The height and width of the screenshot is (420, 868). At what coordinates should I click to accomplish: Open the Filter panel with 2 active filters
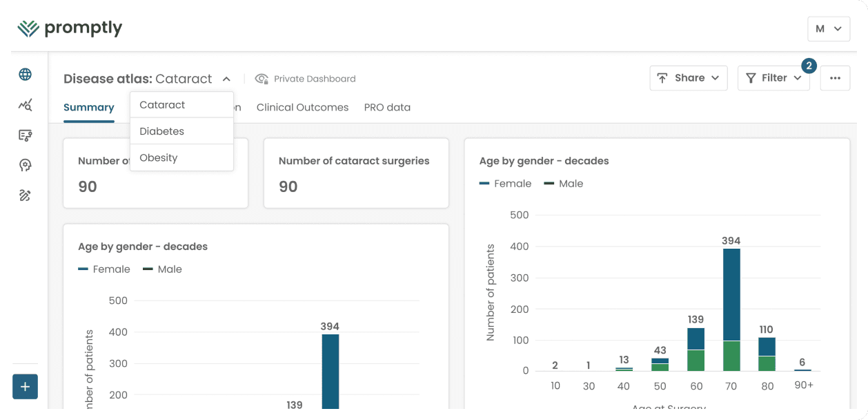[x=773, y=78]
